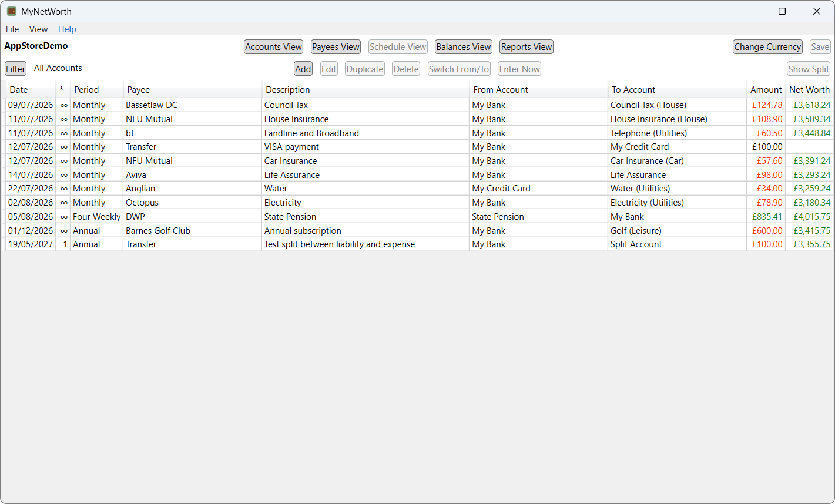Select the Aviva payee cell
Viewport: 835px width, 504px height.
point(192,175)
